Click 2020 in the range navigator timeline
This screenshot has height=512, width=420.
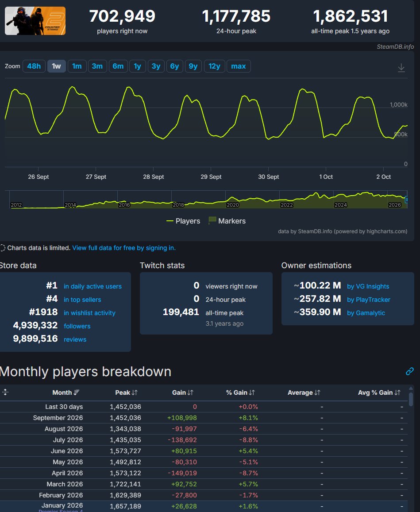tap(233, 205)
